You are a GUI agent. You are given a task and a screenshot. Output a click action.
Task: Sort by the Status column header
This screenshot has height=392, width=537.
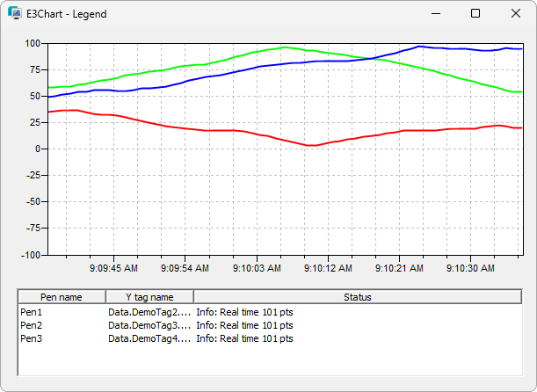point(358,297)
